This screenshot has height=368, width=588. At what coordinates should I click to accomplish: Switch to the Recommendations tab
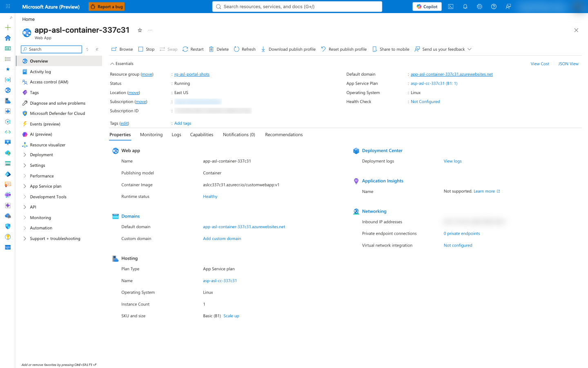(284, 135)
